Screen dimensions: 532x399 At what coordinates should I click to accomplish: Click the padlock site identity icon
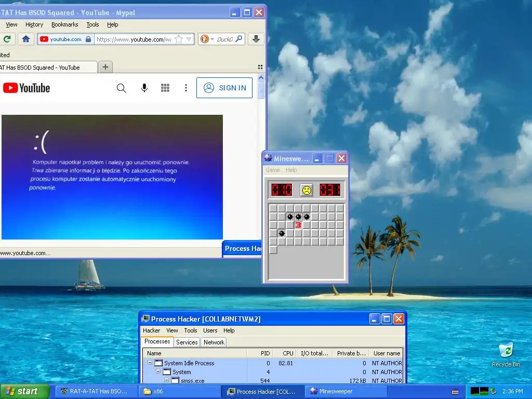pyautogui.click(x=88, y=39)
